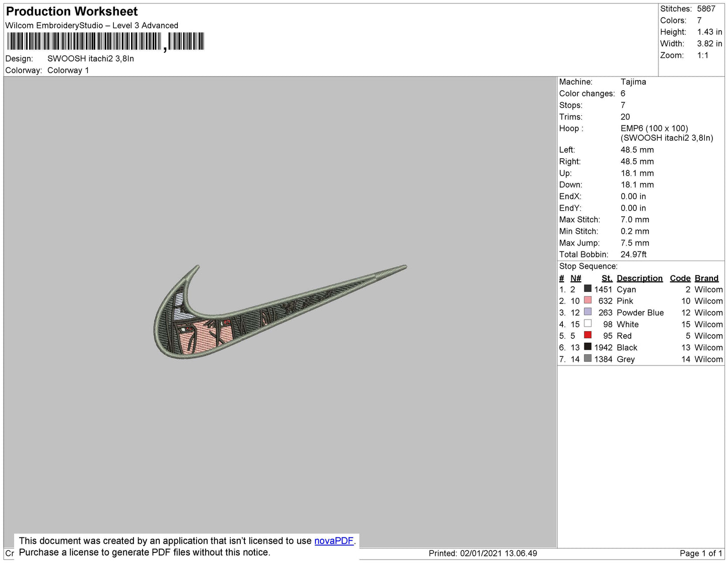728x563 pixels.
Task: Click the barcode under the studio name
Action: pyautogui.click(x=106, y=41)
